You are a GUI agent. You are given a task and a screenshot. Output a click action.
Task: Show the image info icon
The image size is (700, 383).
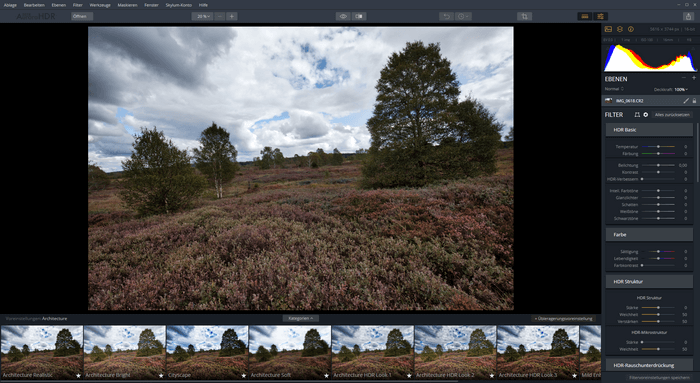(x=631, y=29)
